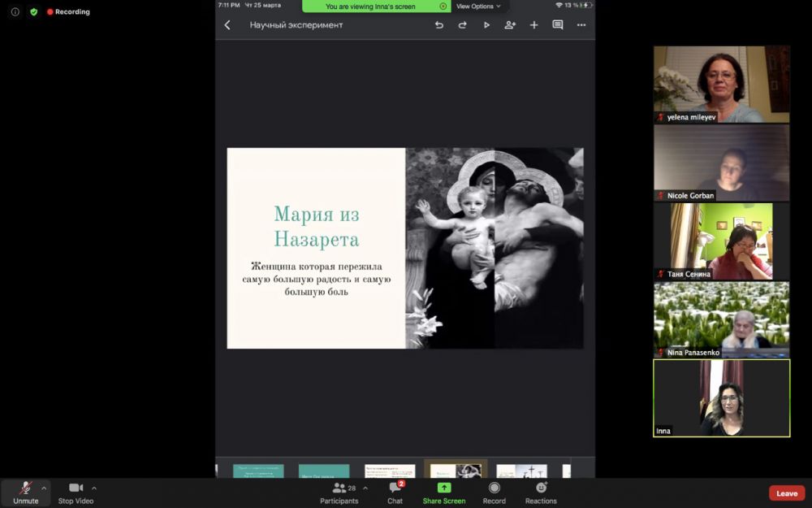This screenshot has height=508, width=812.
Task: Click the slide heading Мария из Назарета
Action: click(x=317, y=227)
